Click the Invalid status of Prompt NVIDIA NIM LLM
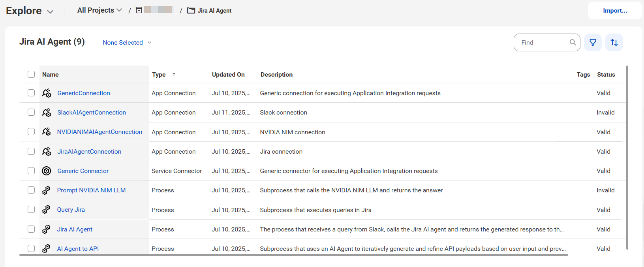This screenshot has height=267, width=644. pyautogui.click(x=605, y=190)
